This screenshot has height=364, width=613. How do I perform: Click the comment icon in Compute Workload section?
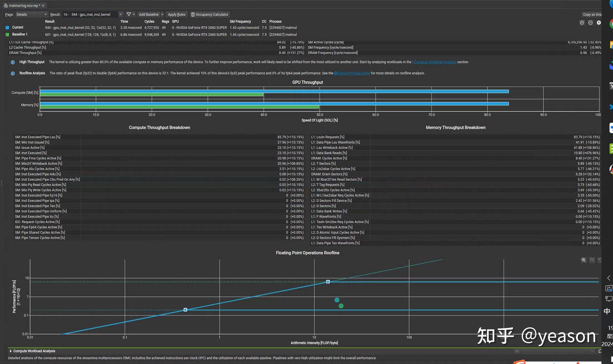[x=600, y=351]
